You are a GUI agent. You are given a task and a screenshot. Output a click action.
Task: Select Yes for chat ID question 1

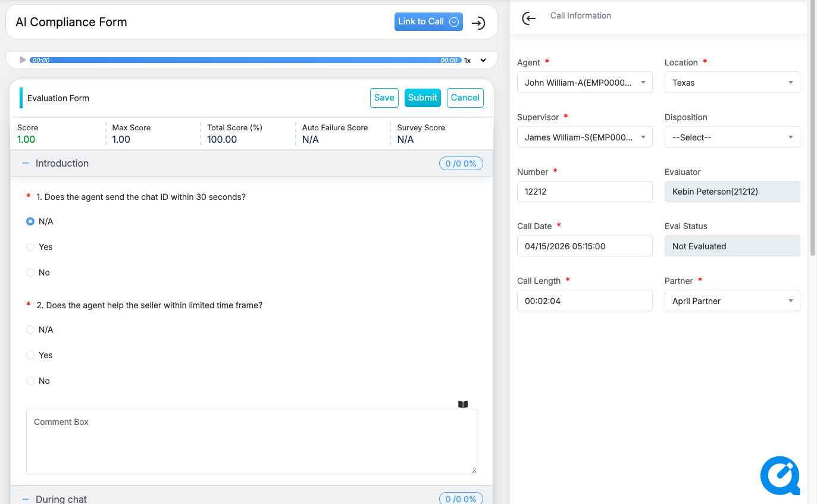point(30,247)
